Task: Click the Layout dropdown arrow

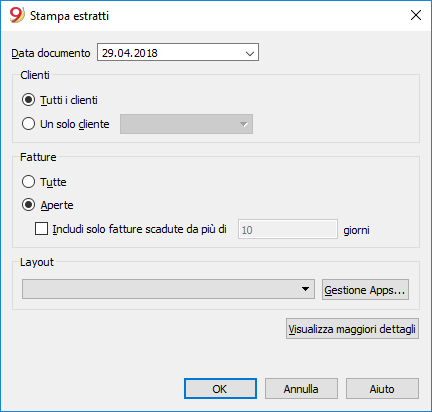Action: [x=305, y=289]
